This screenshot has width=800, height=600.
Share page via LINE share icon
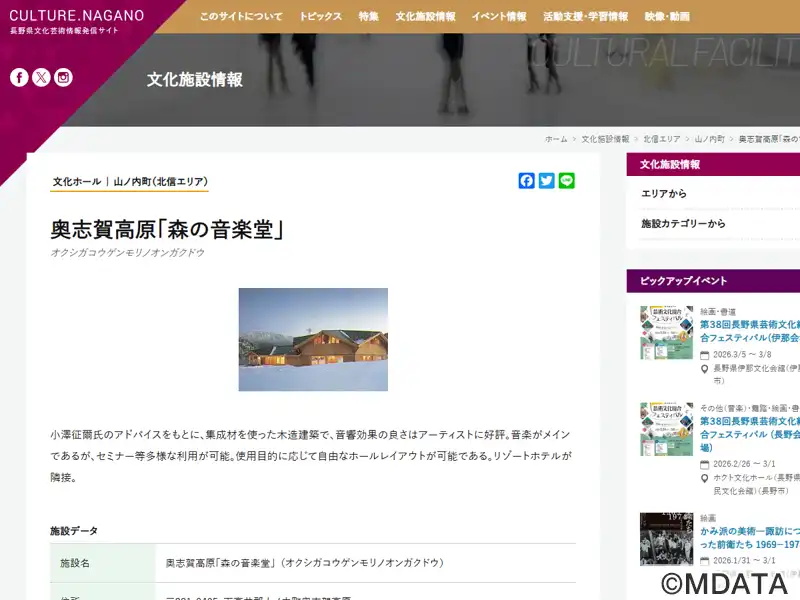point(567,181)
